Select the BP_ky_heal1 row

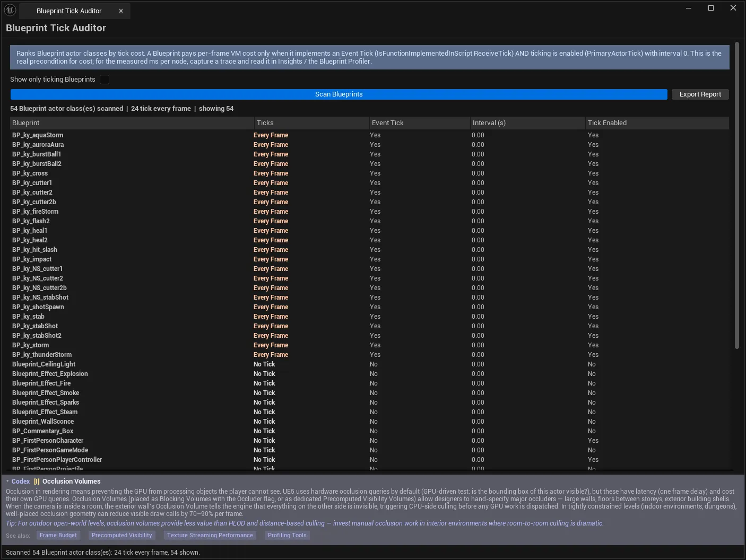click(x=369, y=231)
